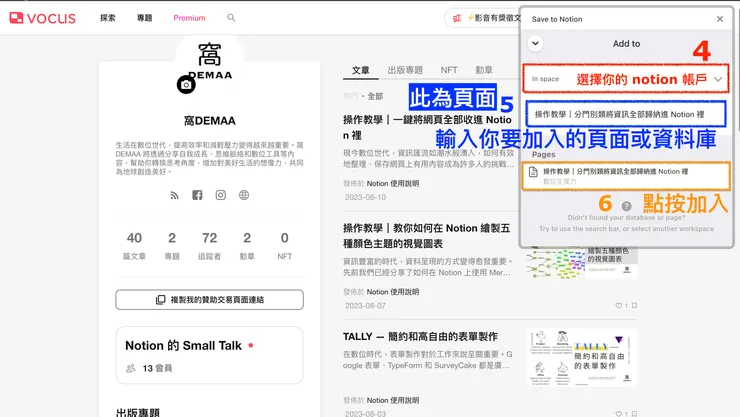
Task: Click the 窩DEMAA profile name
Action: click(210, 121)
